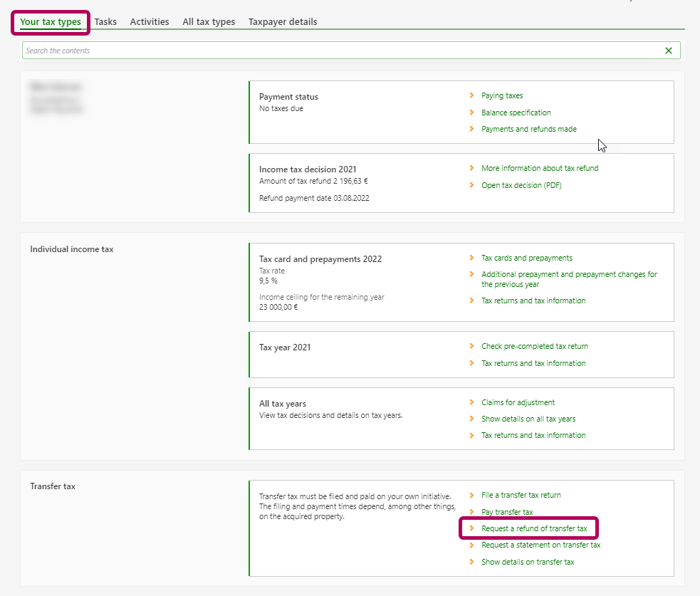Viewport: 700px width, 596px height.
Task: Switch to the Tasks tab
Action: (x=105, y=22)
